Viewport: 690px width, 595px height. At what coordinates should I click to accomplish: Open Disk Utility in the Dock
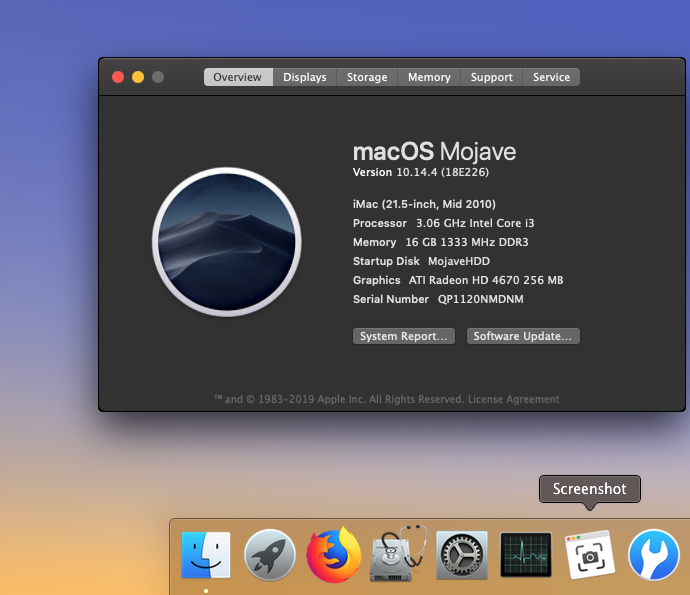[399, 554]
